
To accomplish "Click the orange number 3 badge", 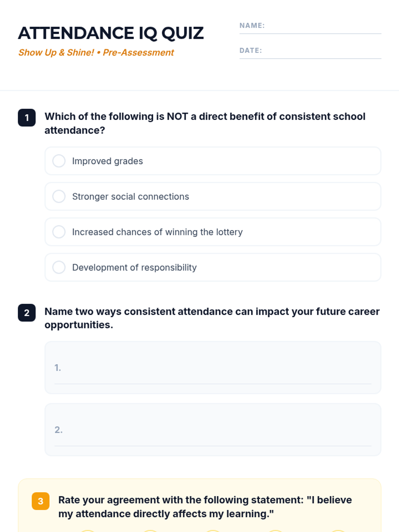I will coord(41,501).
